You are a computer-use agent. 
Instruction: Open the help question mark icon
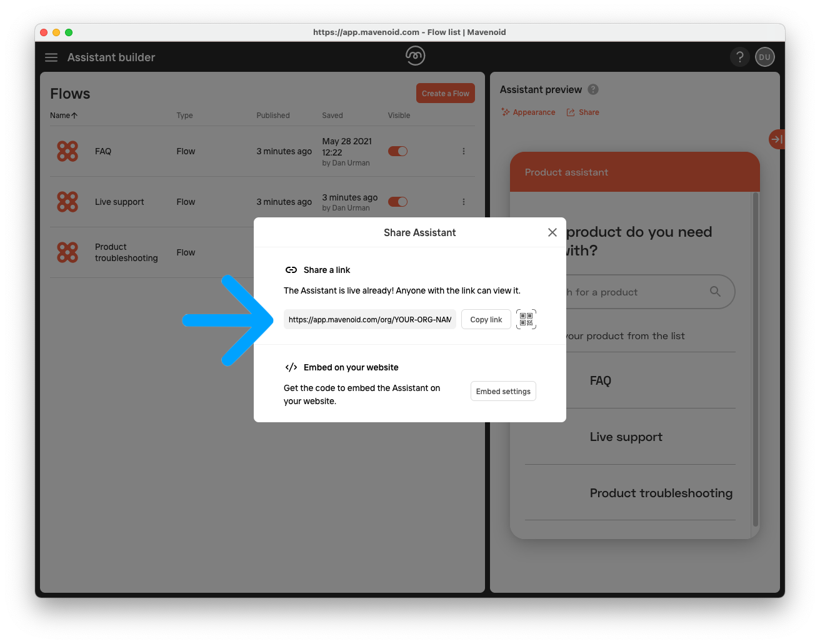pos(740,57)
